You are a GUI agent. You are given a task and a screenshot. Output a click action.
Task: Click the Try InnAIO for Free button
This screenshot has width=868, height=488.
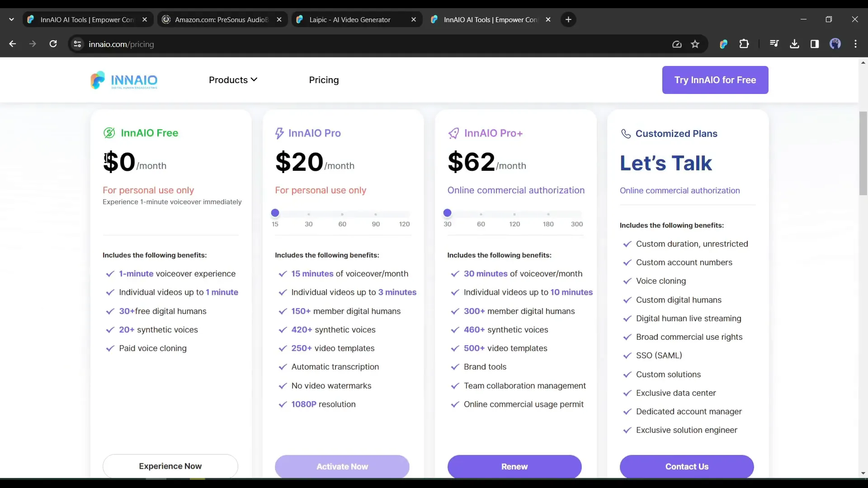pos(715,80)
